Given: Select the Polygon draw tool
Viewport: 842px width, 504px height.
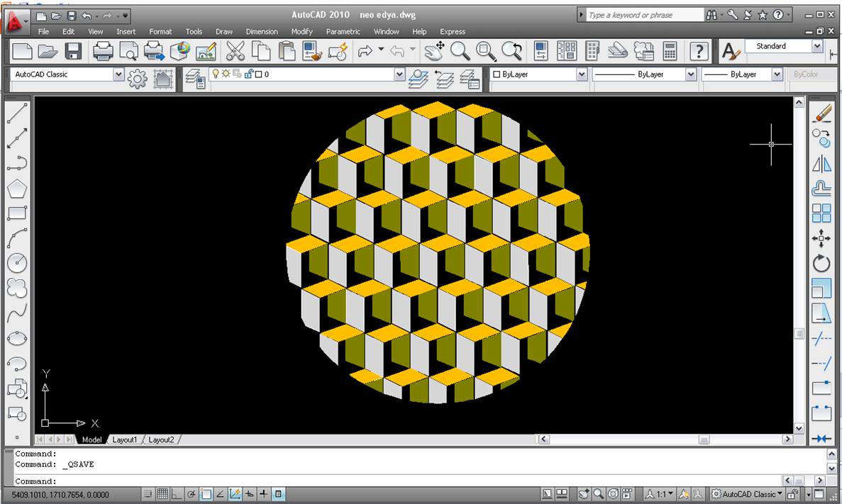Looking at the screenshot, I should [16, 189].
